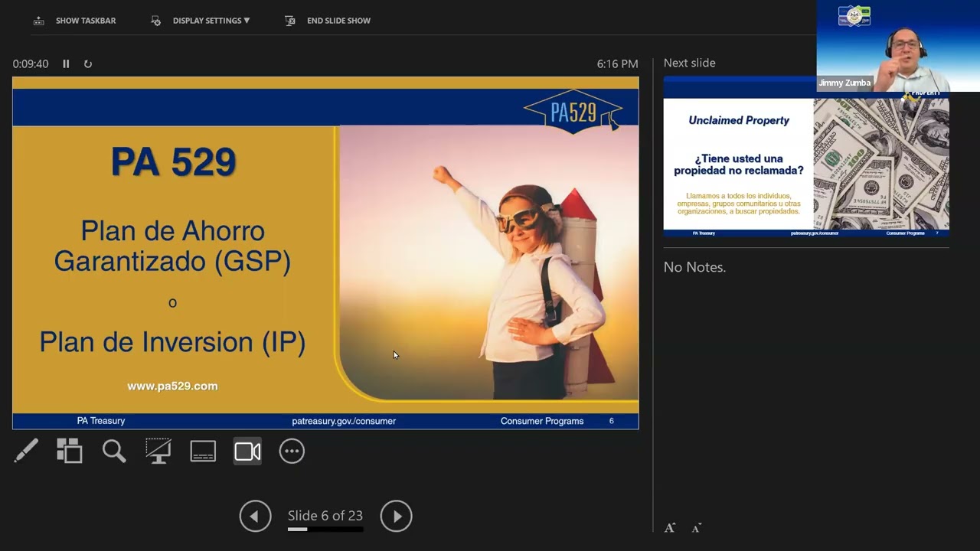The image size is (980, 551).
Task: Click PA 529 slide title
Action: [x=173, y=162]
